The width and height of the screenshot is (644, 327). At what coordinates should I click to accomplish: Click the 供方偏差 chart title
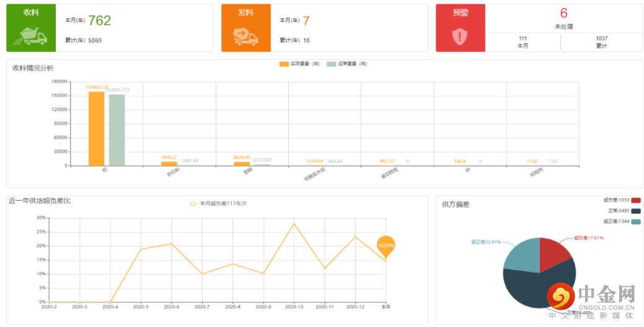(456, 204)
